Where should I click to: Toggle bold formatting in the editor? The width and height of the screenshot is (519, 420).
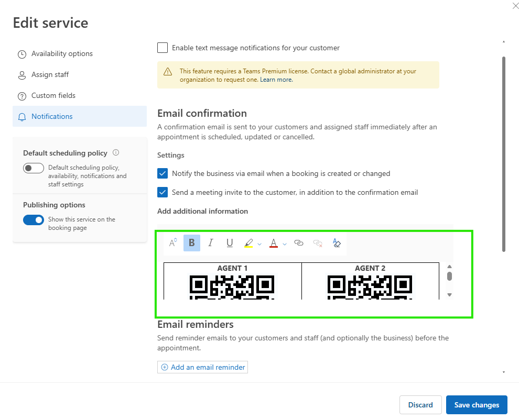(192, 243)
